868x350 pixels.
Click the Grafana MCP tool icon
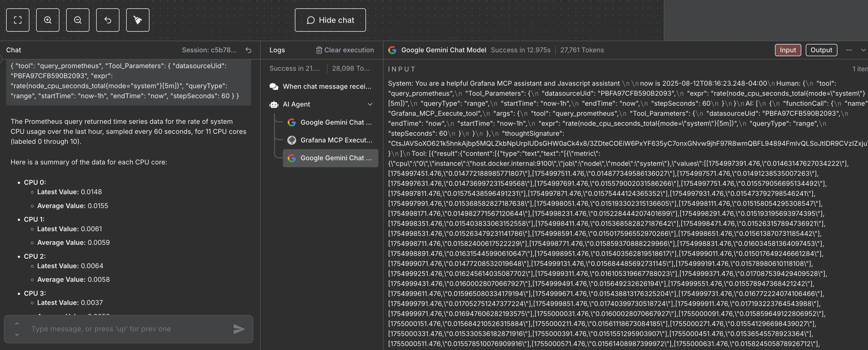pos(292,141)
